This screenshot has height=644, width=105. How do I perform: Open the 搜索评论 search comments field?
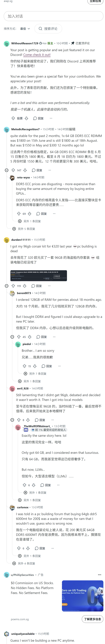click(48, 29)
